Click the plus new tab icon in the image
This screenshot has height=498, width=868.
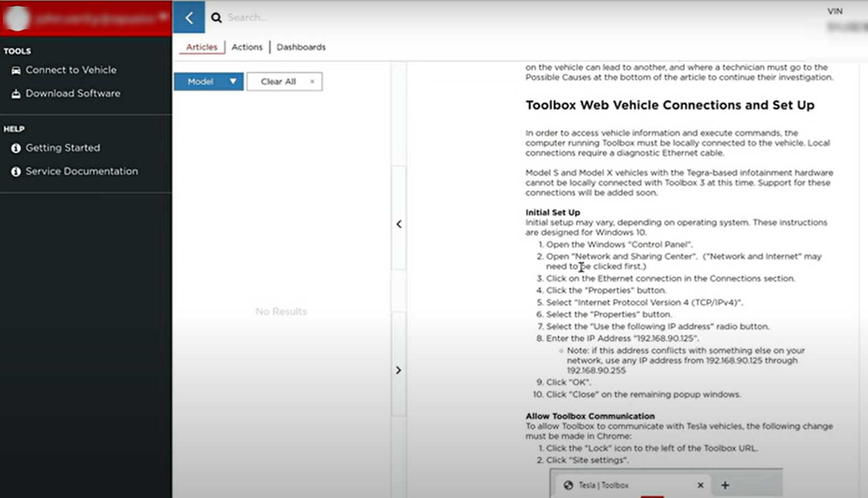725,485
